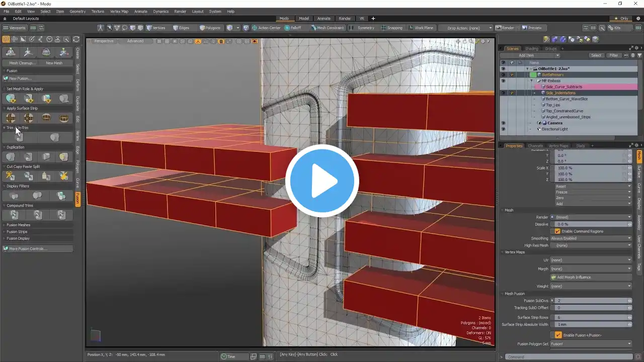The width and height of the screenshot is (644, 362).
Task: Expand the Fusion Meshes section
Action: click(19, 225)
